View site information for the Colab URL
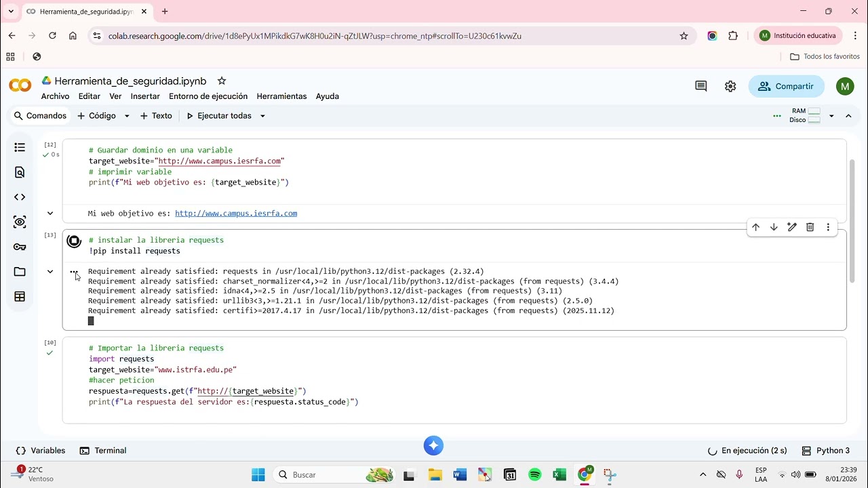868x488 pixels. point(96,36)
